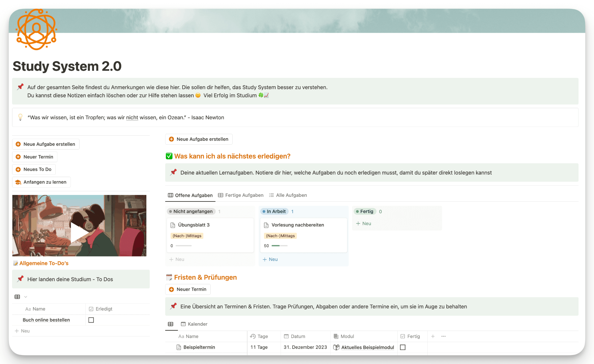Click progress bar on Vorlesung nachbereiten card
The width and height of the screenshot is (594, 364).
click(279, 246)
